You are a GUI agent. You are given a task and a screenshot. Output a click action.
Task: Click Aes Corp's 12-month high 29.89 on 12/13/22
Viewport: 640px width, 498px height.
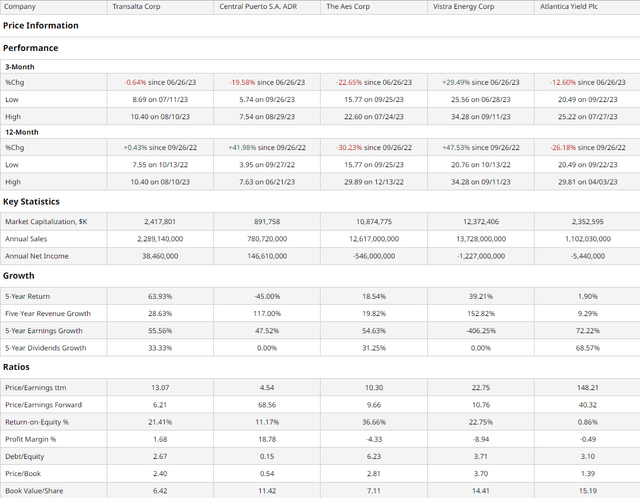click(374, 182)
